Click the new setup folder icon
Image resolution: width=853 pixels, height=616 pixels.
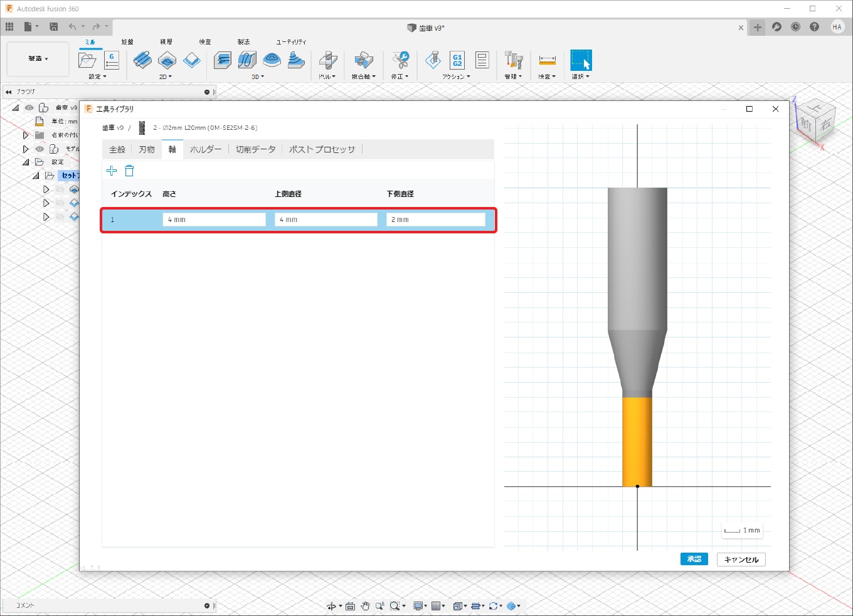[x=87, y=60]
